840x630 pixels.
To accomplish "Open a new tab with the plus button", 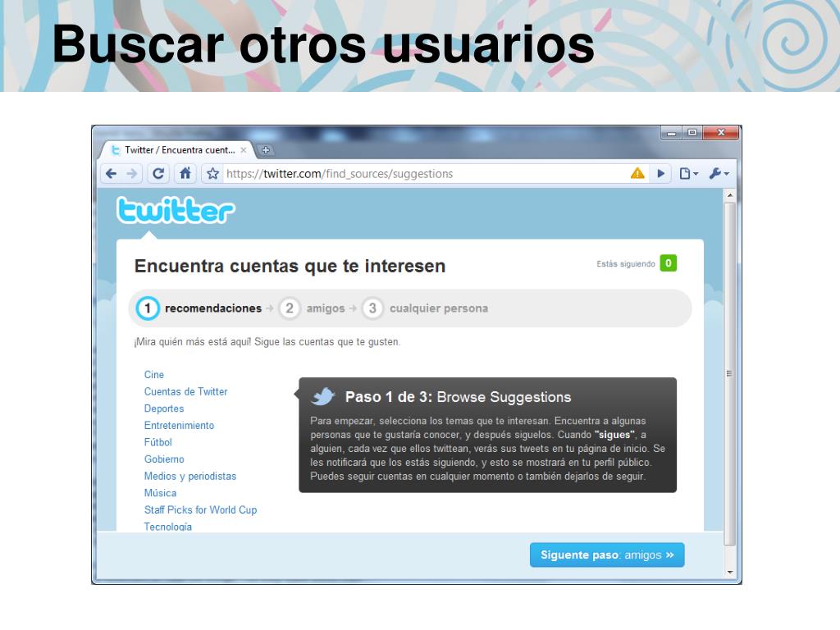I will point(266,150).
